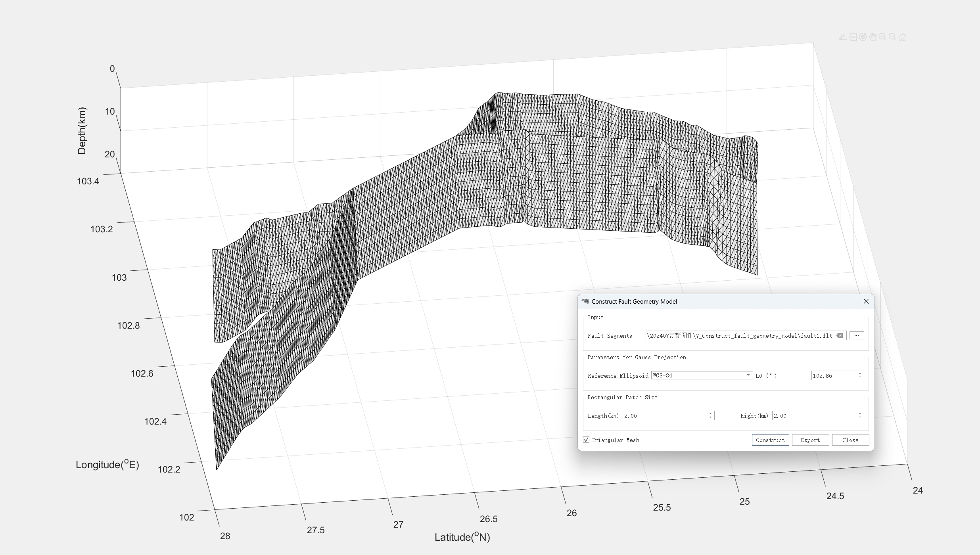
Task: Open the Reference Ellipsoid WGS-84 dropdown
Action: (702, 375)
